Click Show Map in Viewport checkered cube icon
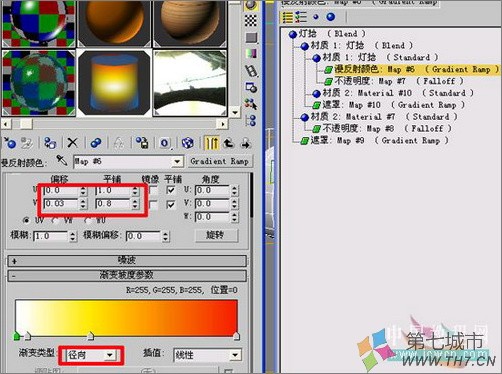 [188, 143]
